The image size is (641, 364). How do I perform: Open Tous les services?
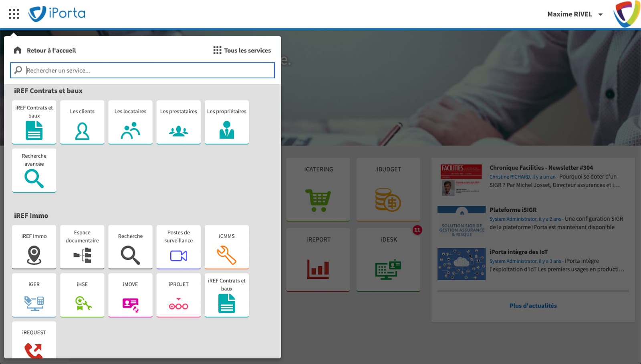point(242,50)
